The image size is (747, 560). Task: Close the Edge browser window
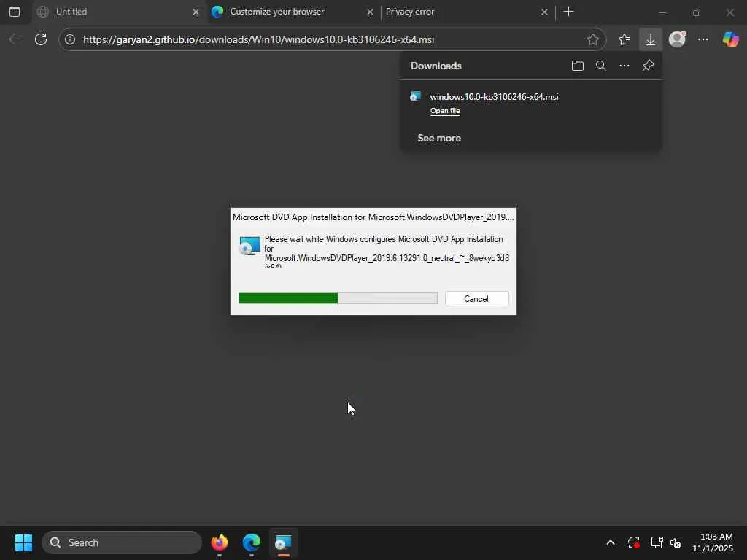tap(729, 12)
